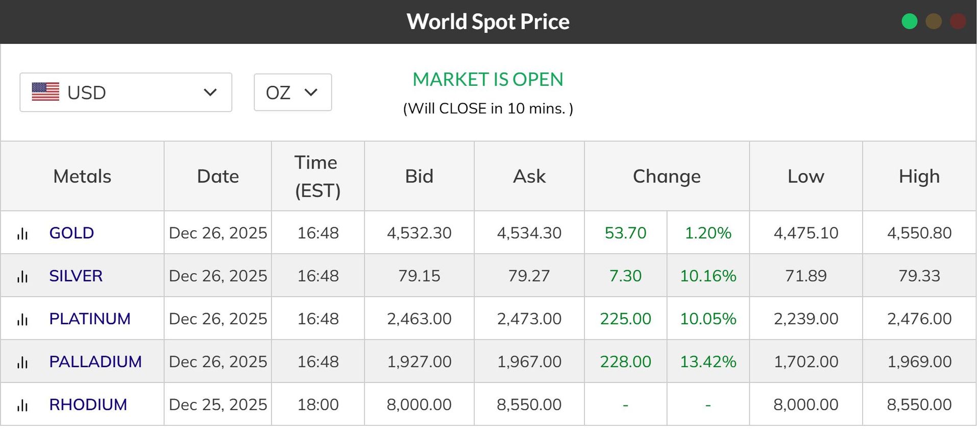
Task: Click the chart icon beside SILVER
Action: 22,277
